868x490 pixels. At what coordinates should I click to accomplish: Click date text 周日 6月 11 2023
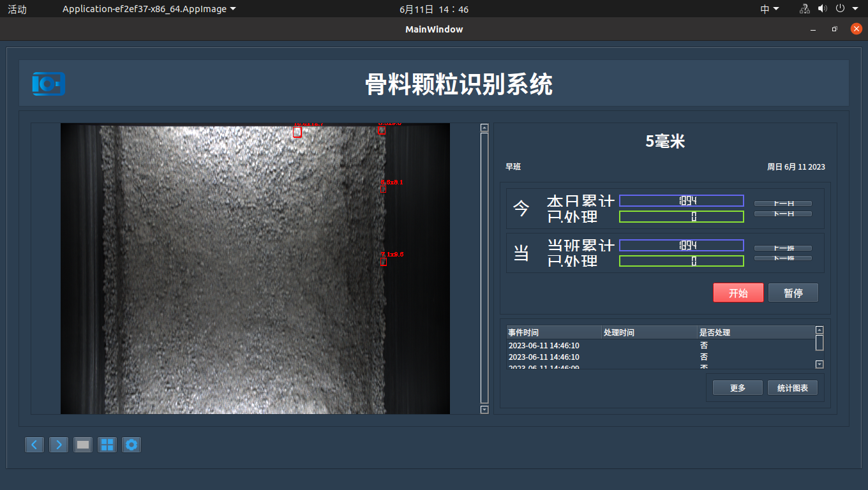click(796, 167)
